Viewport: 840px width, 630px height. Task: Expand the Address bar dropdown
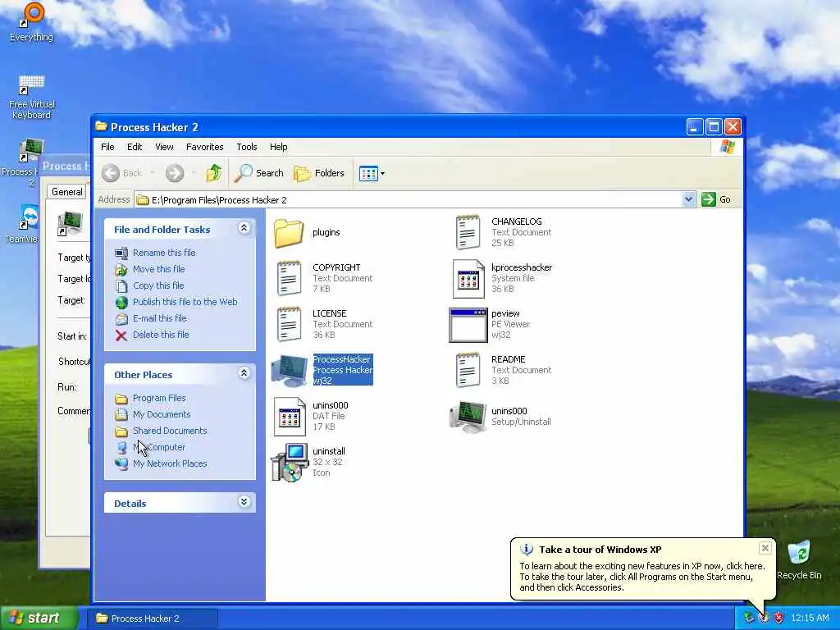[688, 200]
